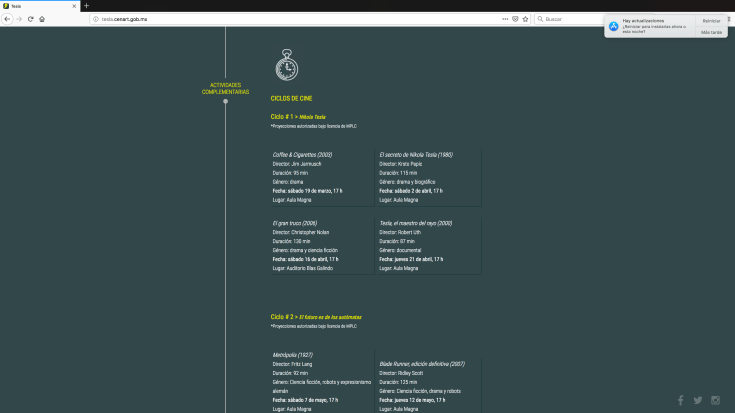Bookmark this page with the star icon
The image size is (735, 413).
(x=526, y=19)
